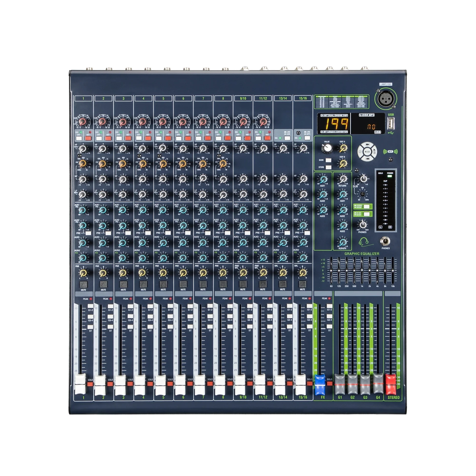Click the repeat/loop icon on the transport pad

click(361, 151)
